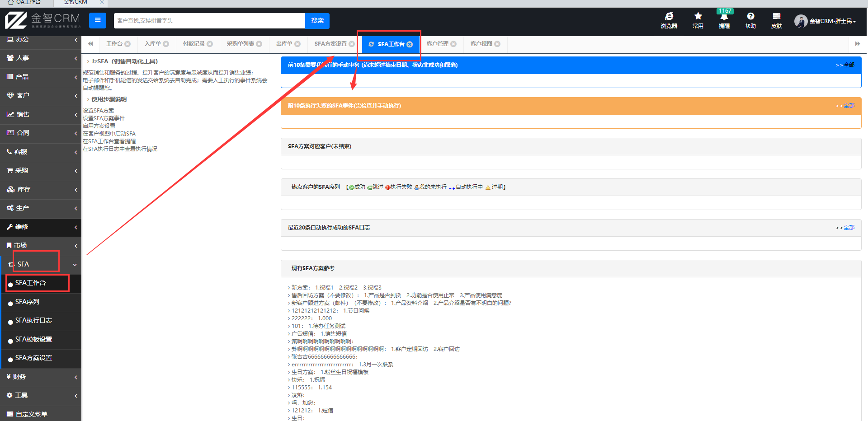Click the 生产 gears icon in sidebar
Screen dimensions: 868x421
(10, 208)
